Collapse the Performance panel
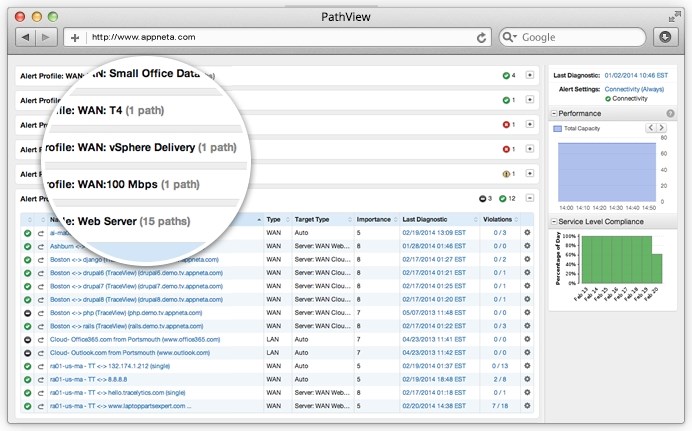The image size is (692, 431). (x=555, y=114)
